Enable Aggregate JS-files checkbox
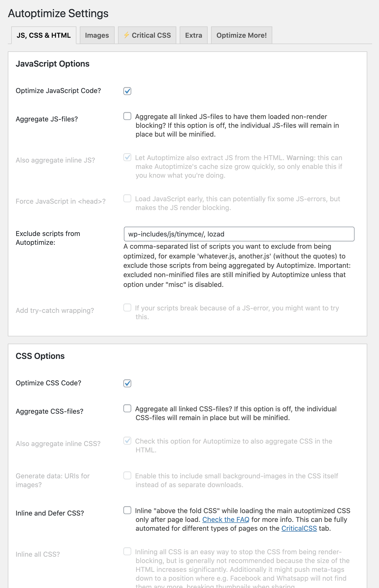This screenshot has width=379, height=588. pyautogui.click(x=127, y=116)
